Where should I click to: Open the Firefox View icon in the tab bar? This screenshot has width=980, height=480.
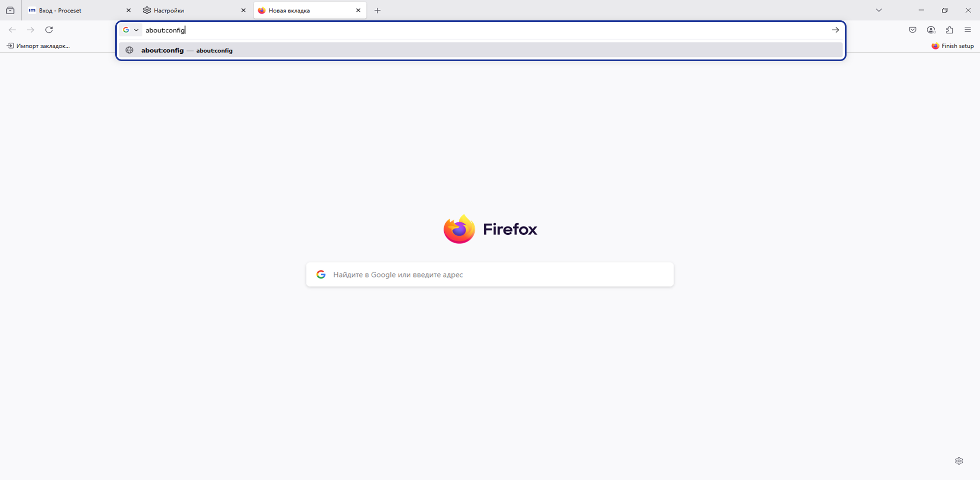pyautogui.click(x=10, y=10)
